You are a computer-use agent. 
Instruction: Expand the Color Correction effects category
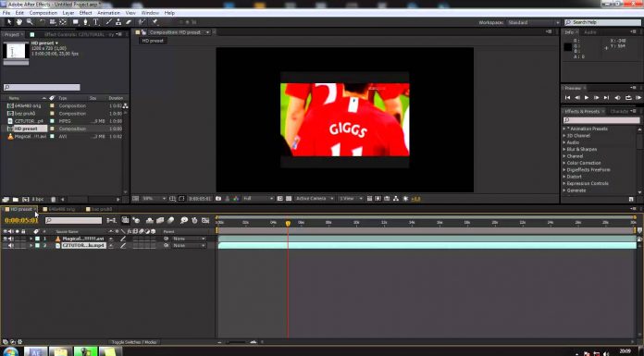564,163
